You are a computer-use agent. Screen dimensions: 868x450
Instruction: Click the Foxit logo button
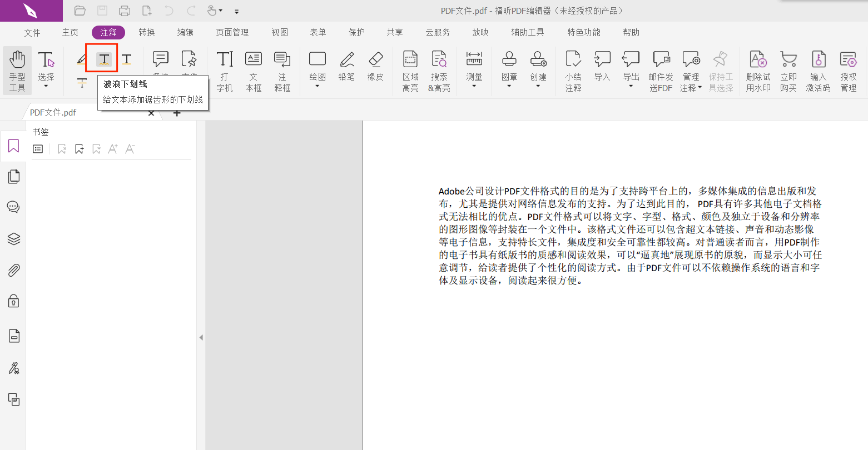31,11
